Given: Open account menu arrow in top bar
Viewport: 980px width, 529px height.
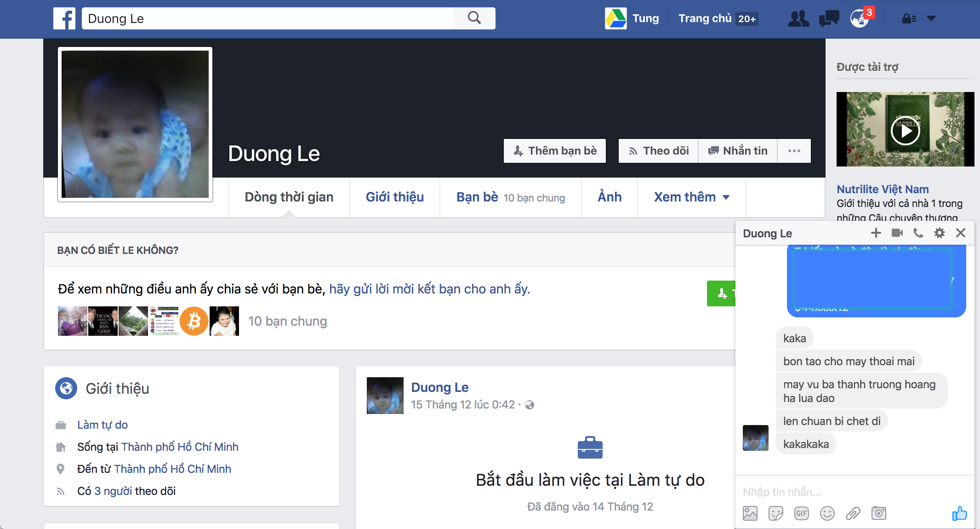Looking at the screenshot, I should point(931,19).
